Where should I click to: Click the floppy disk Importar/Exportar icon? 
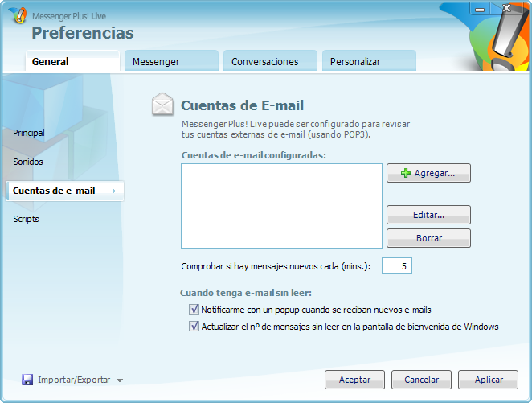(x=27, y=380)
